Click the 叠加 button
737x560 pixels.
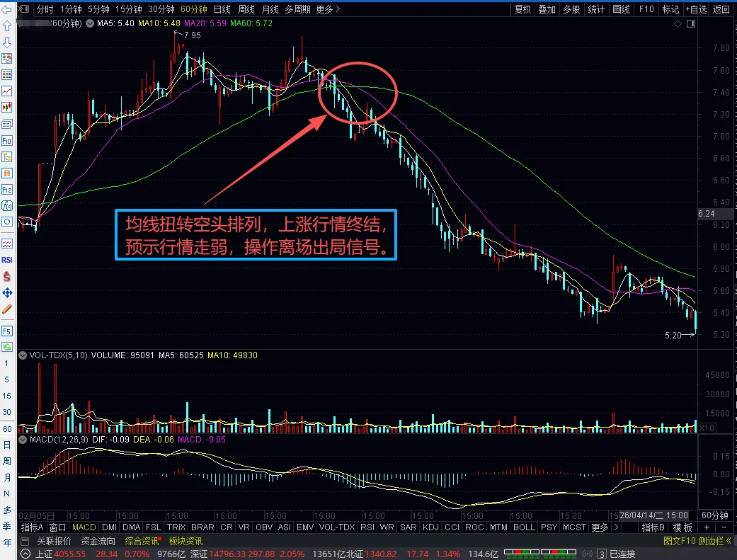(547, 9)
